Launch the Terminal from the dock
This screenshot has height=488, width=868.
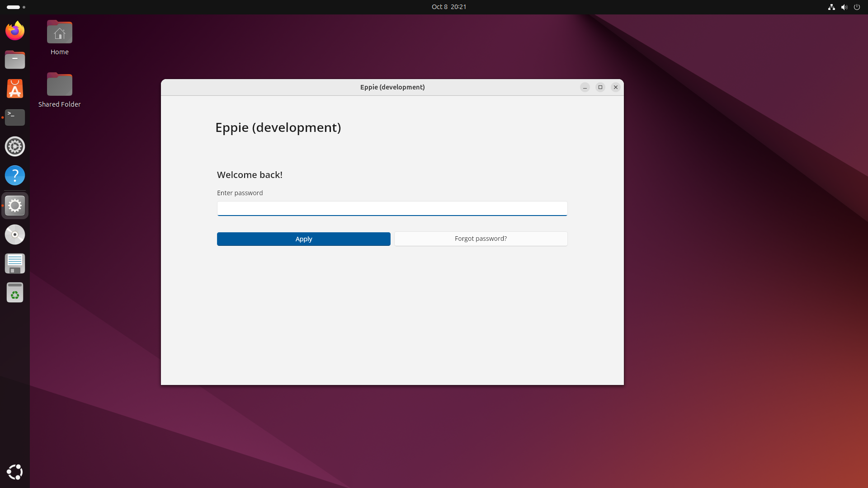click(15, 117)
